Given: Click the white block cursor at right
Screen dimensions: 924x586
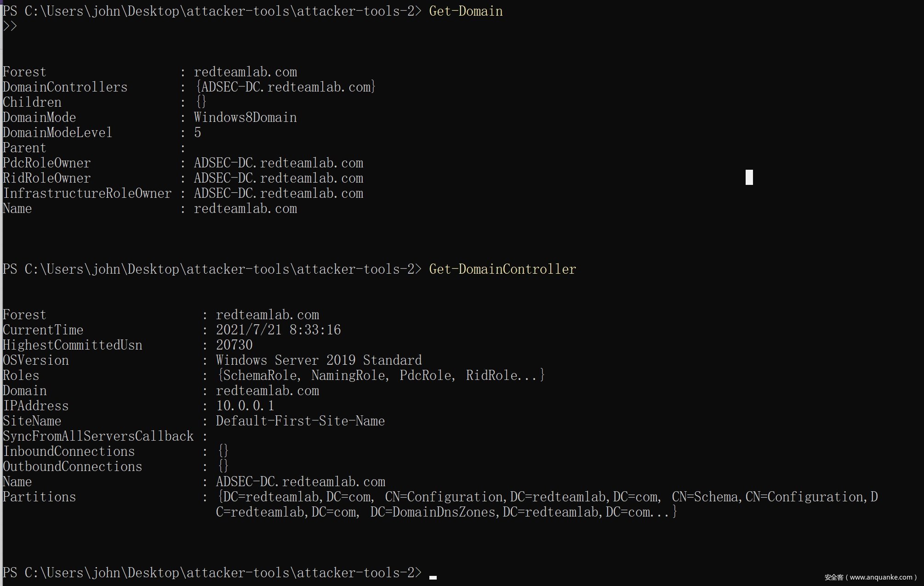Looking at the screenshot, I should pyautogui.click(x=749, y=178).
